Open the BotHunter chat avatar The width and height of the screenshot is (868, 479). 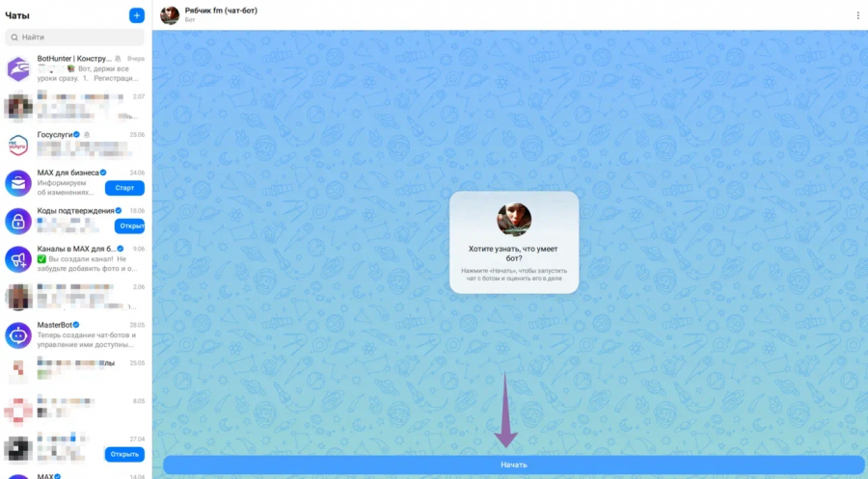coord(18,68)
